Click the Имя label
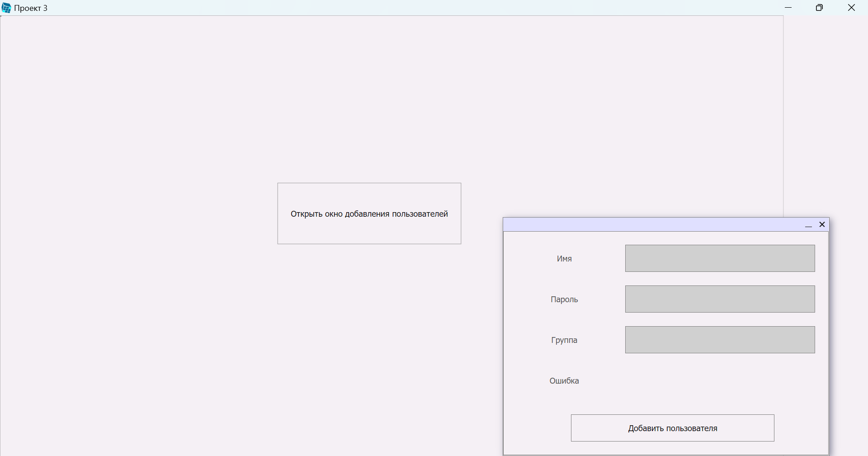The width and height of the screenshot is (868, 456). tap(564, 259)
